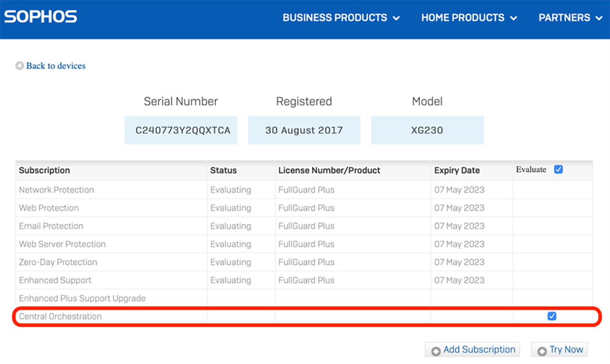Viewport: 610px width, 364px height.
Task: Click the chevron icon next to Partners
Action: click(599, 18)
